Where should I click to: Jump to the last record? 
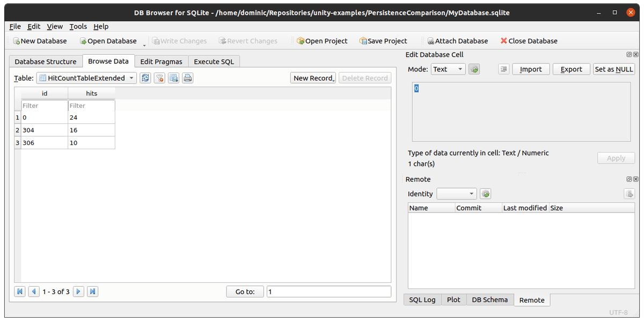point(92,291)
